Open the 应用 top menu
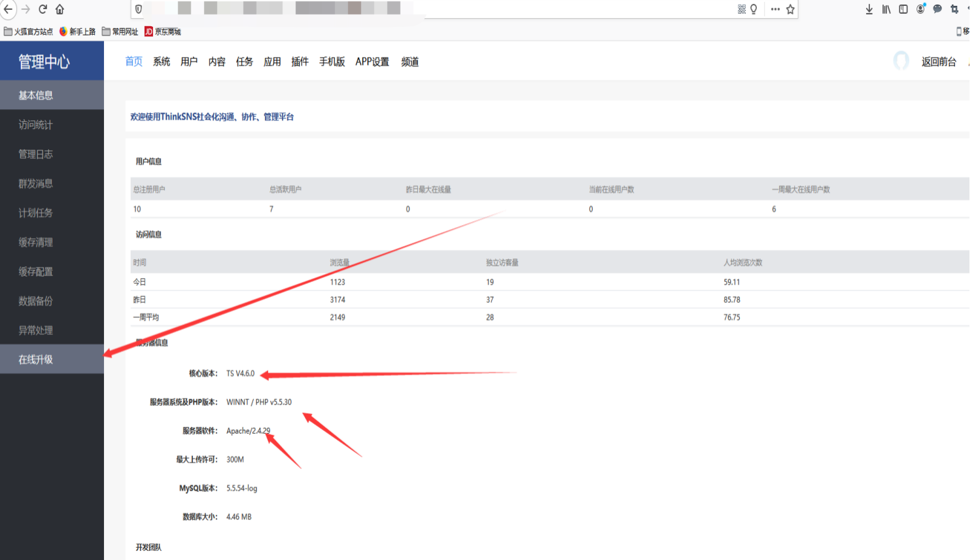This screenshot has width=976, height=560. click(x=272, y=61)
